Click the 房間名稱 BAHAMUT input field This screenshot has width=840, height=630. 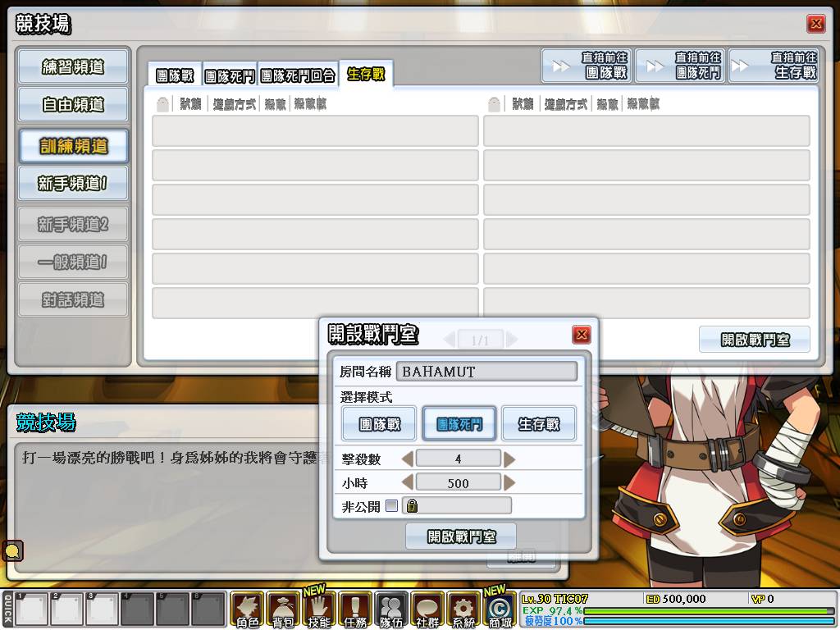coord(486,372)
